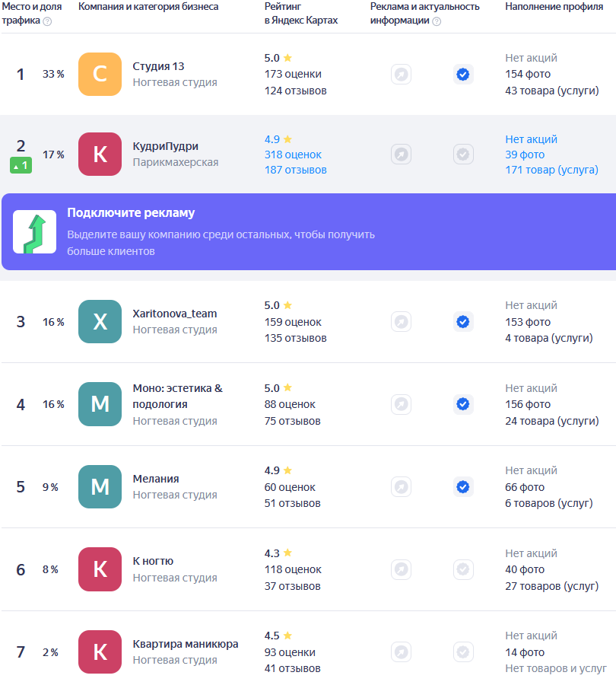The height and width of the screenshot is (685, 616).
Task: Click the advertising icon in the Мелания row
Action: coord(401,487)
